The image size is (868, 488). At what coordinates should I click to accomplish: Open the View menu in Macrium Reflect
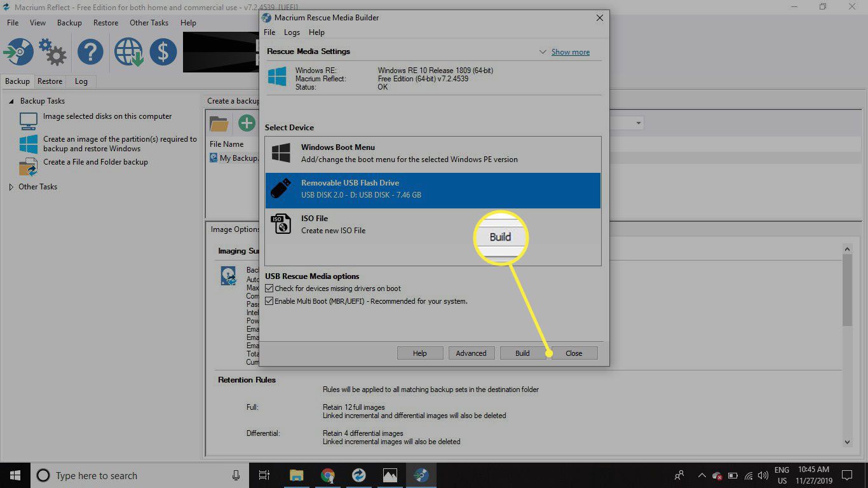click(37, 22)
